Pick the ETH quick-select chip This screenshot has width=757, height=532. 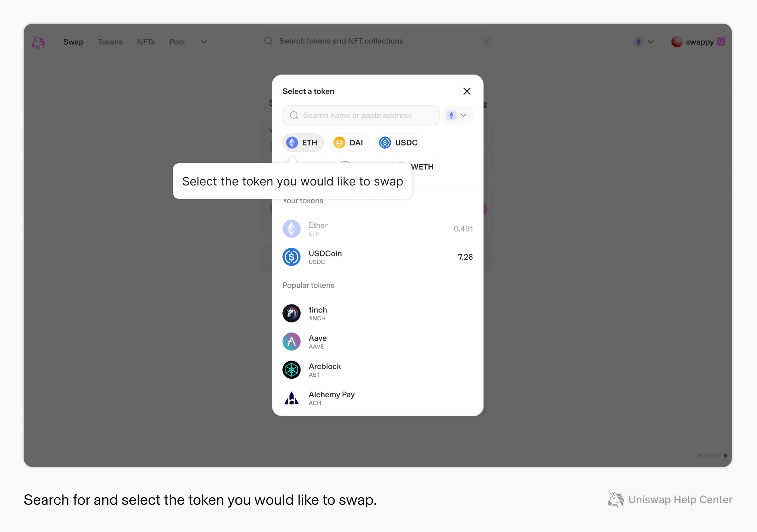(x=303, y=143)
